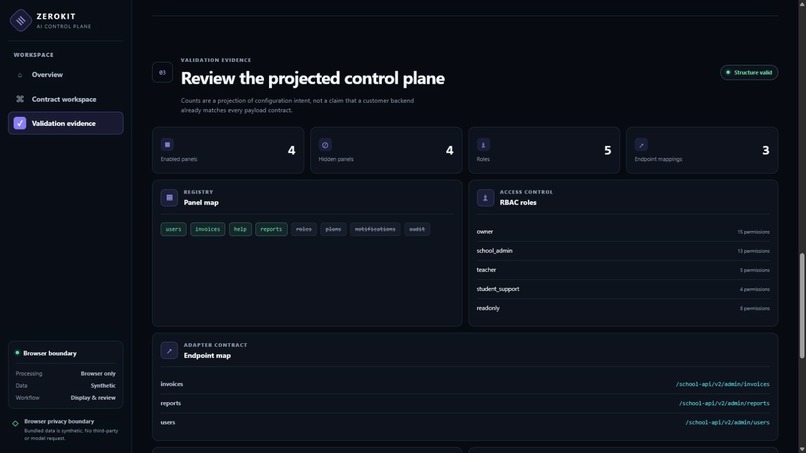
Task: Click the Display & review workflow value
Action: 93,397
